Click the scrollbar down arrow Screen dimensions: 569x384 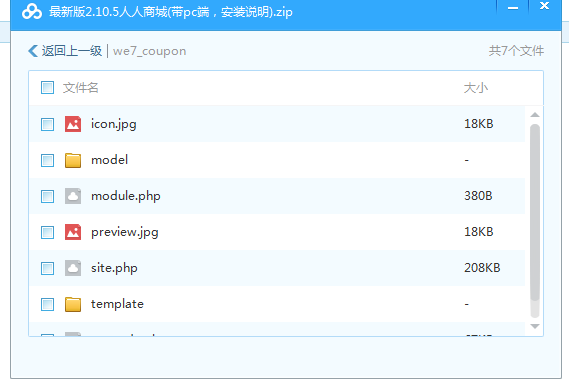click(535, 326)
